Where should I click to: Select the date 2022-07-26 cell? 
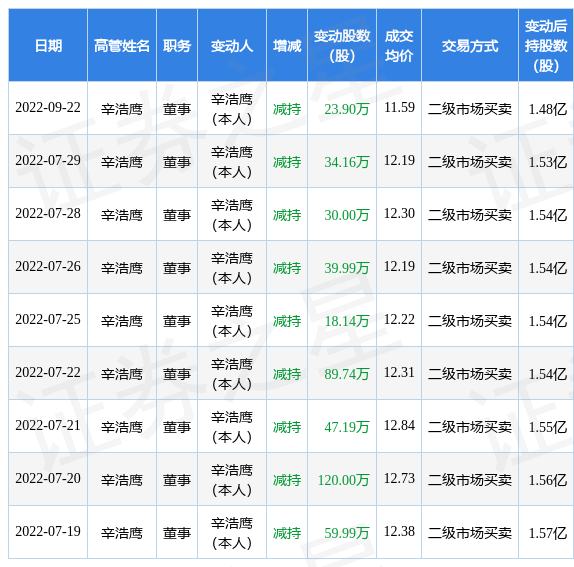pos(48,266)
